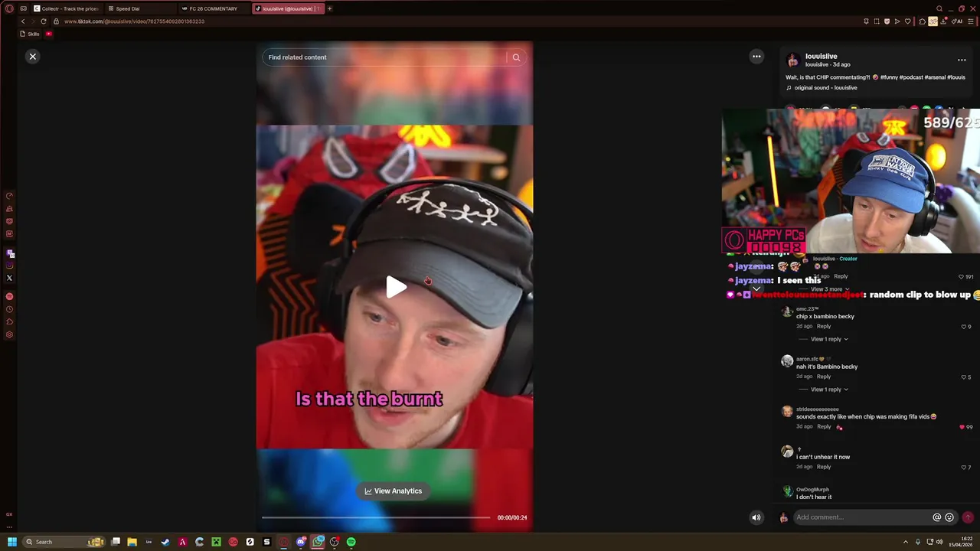Mute the video with the speaker icon
The width and height of the screenshot is (980, 551).
756,517
